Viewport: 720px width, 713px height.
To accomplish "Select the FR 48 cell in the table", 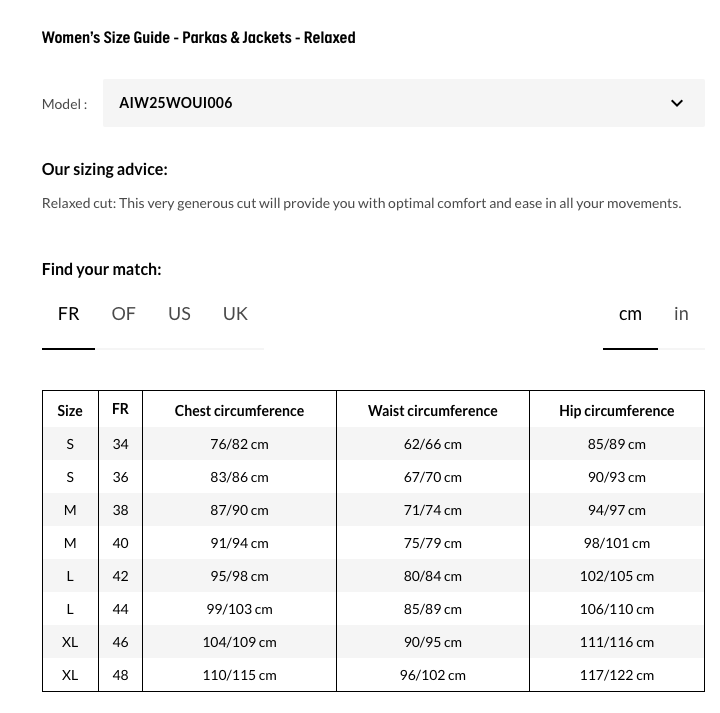I will 120,675.
